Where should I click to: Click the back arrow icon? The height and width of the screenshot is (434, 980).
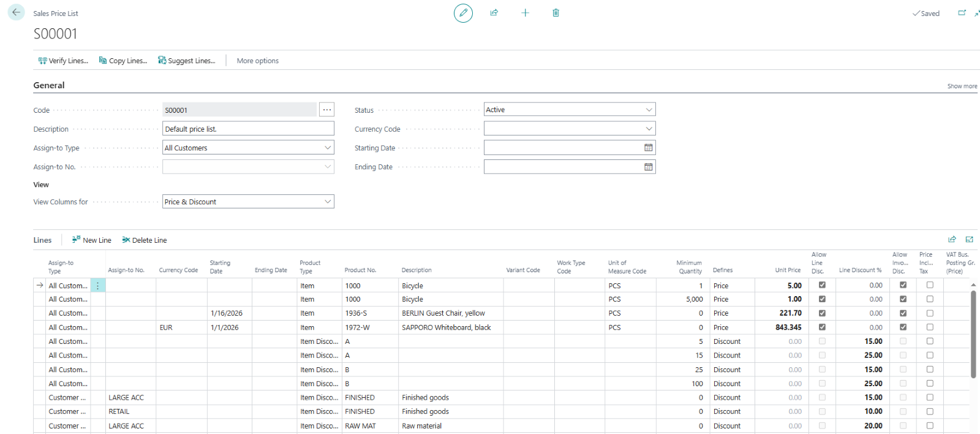coord(16,12)
